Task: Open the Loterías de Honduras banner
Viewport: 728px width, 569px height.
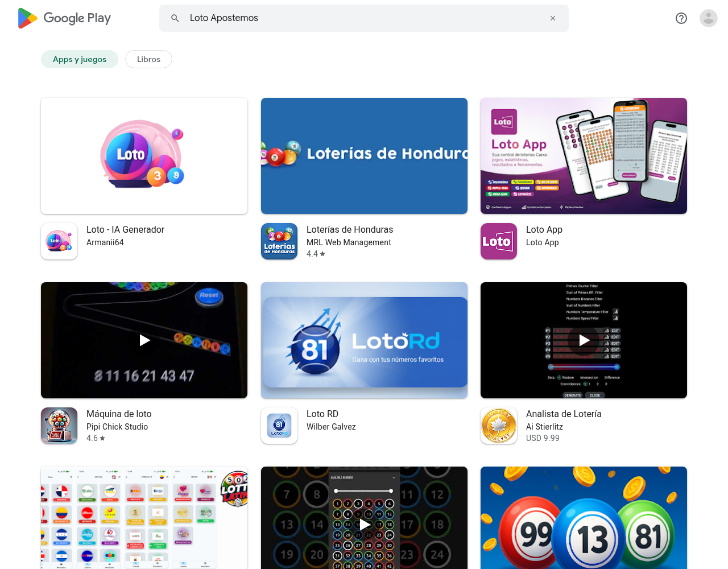Action: click(364, 156)
